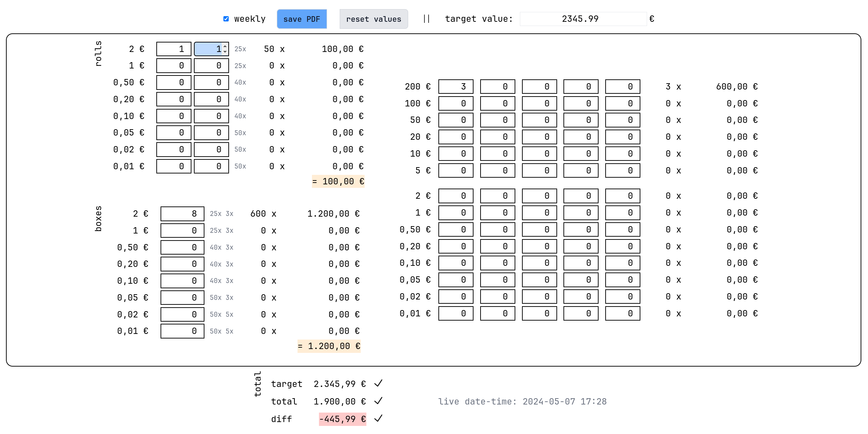Click the target value input field
This screenshot has width=868, height=434.
pyautogui.click(x=583, y=19)
